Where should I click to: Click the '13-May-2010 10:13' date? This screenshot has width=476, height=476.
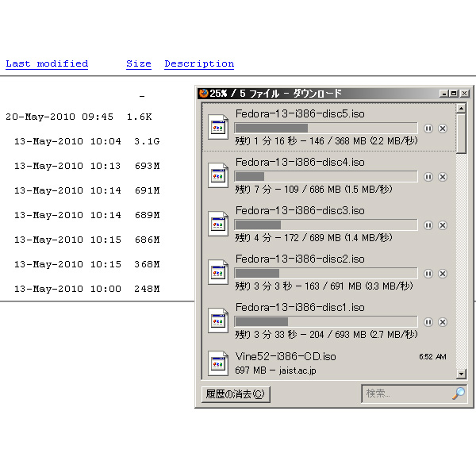(67, 166)
